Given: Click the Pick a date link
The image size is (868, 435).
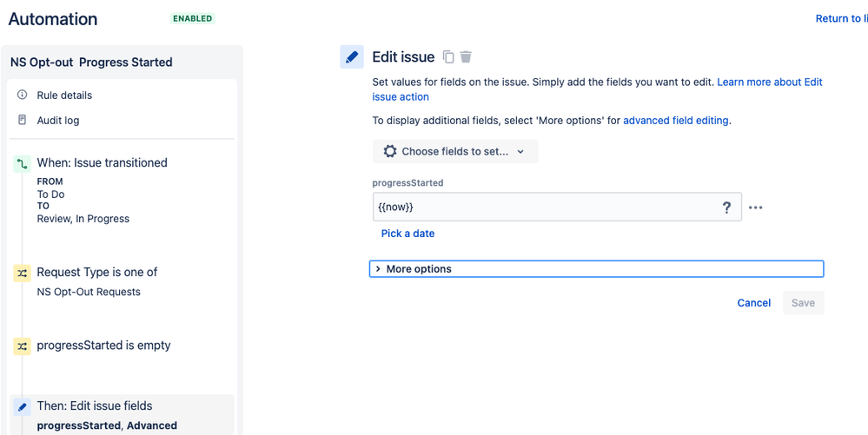Looking at the screenshot, I should pos(407,234).
